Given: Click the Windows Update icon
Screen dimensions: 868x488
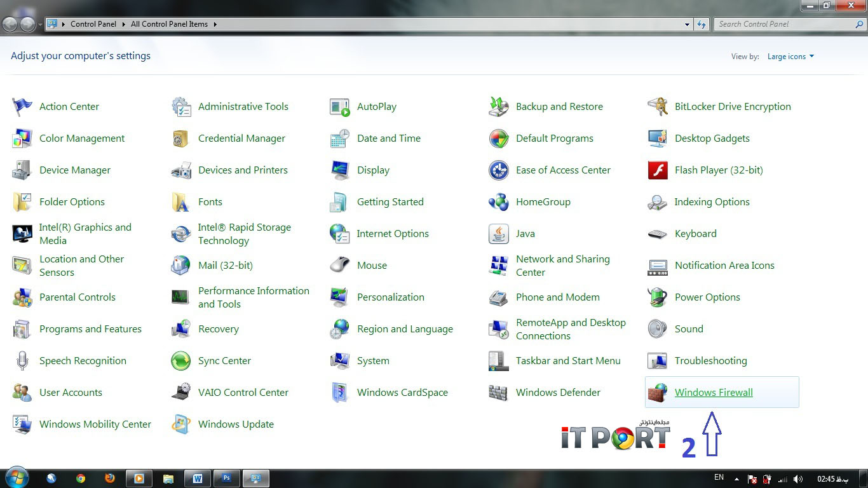Looking at the screenshot, I should [181, 424].
